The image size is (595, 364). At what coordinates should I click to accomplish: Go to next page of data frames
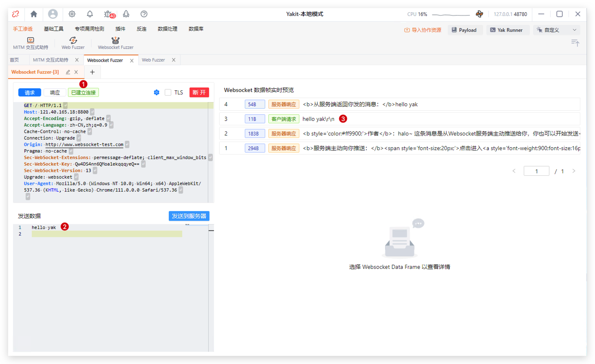(x=574, y=171)
